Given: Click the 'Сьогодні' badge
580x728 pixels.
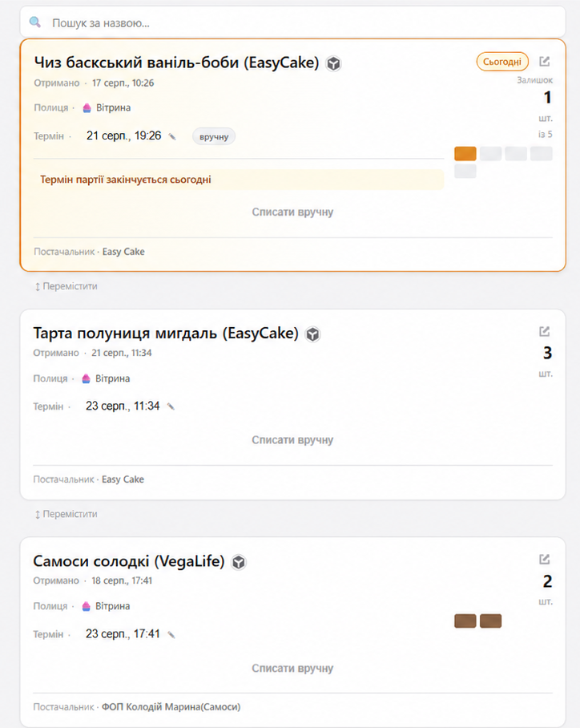Looking at the screenshot, I should click(x=502, y=62).
